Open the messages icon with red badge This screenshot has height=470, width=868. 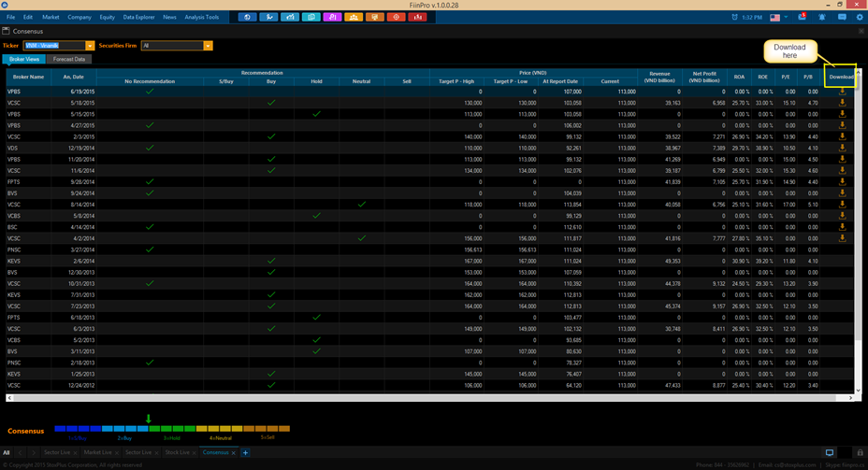(x=803, y=17)
